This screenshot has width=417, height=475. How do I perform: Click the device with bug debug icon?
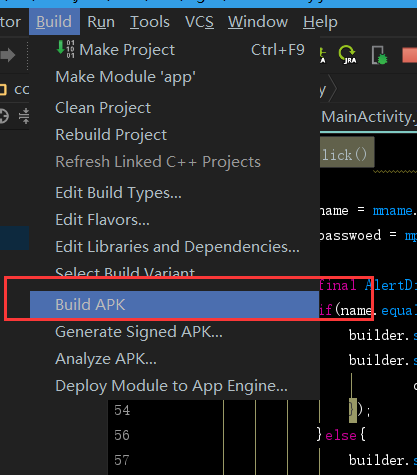click(x=380, y=55)
